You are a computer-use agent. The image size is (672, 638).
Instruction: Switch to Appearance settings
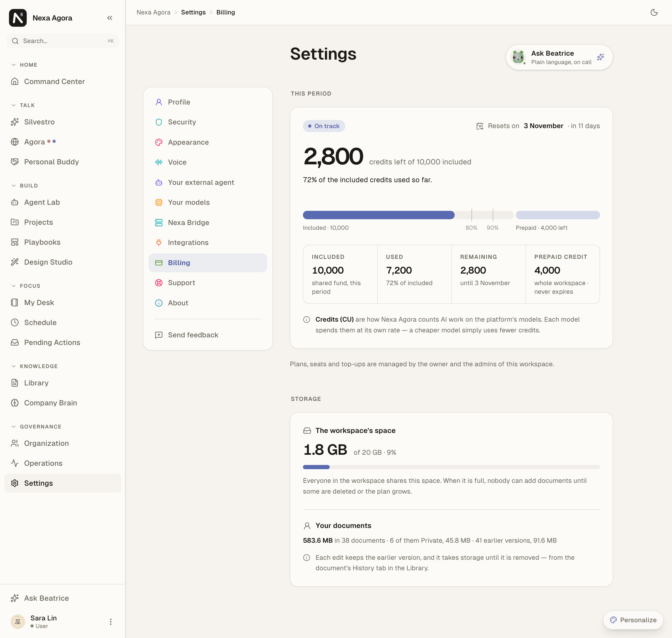point(208,142)
